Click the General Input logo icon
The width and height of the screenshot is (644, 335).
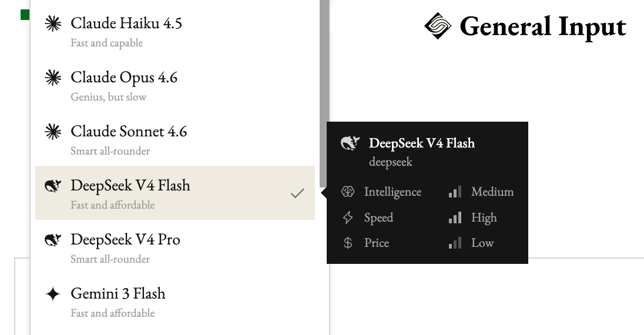[438, 26]
